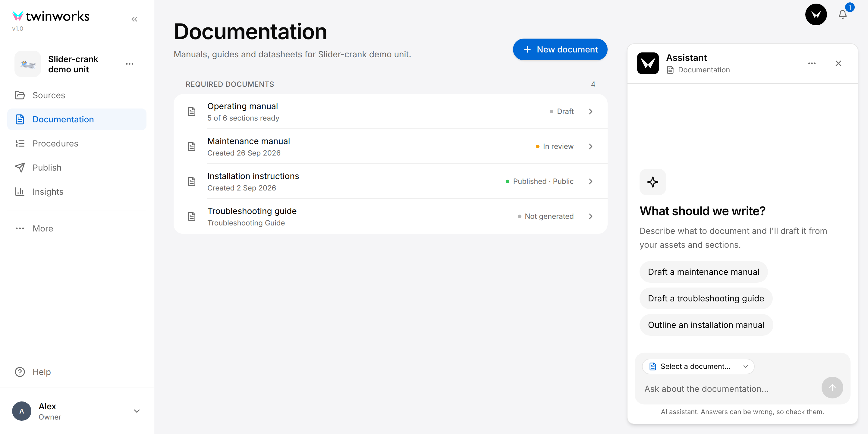Viewport: 868px width, 434px height.
Task: Open Troubleshooting guide with its row chevron
Action: 590,216
